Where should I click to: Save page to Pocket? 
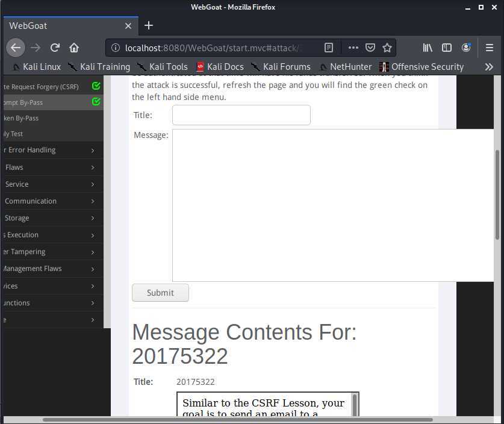tap(370, 48)
